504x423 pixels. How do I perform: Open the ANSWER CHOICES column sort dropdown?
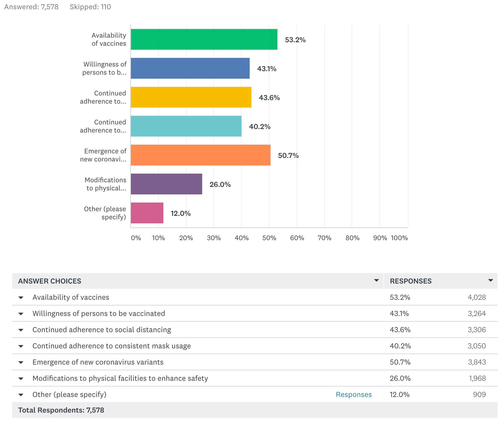click(x=377, y=280)
